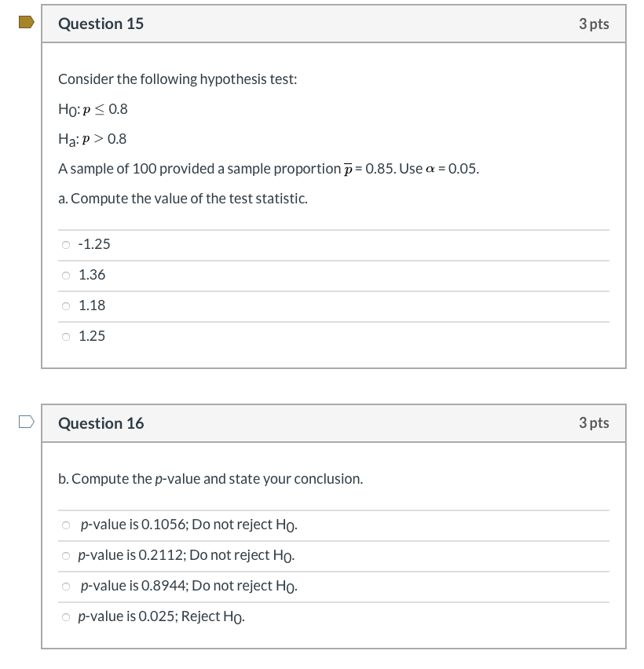Select answer 1.18 in Question 15
Viewport: 644px width, 669px height.
click(66, 305)
